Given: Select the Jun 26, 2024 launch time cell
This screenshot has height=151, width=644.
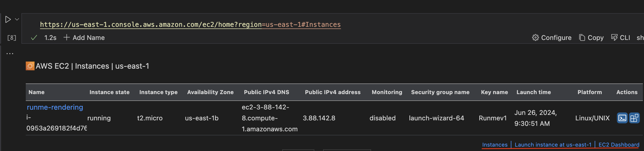Looking at the screenshot, I should pos(535,118).
